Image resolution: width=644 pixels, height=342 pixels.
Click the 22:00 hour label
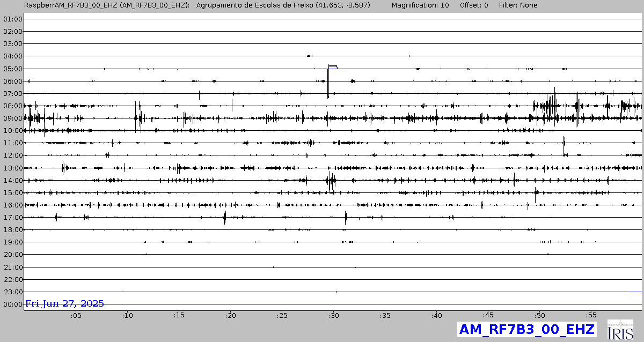pyautogui.click(x=12, y=279)
